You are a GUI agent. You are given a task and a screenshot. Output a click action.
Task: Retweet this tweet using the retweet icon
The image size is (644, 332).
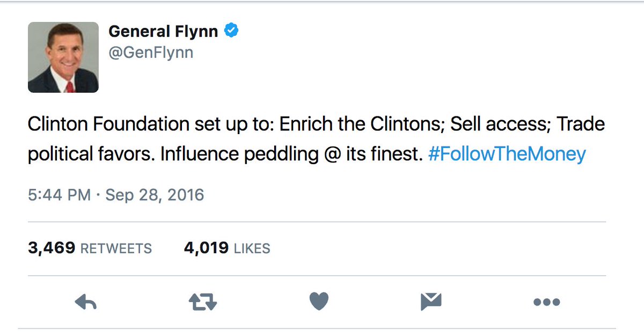pos(203,303)
